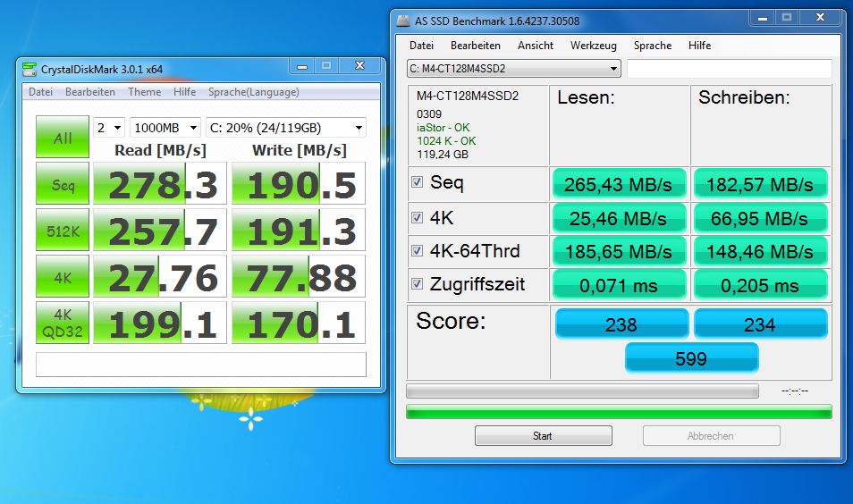Open Bearbeiten menu in AS SSD Benchmark
The height and width of the screenshot is (504, 853).
(x=476, y=46)
